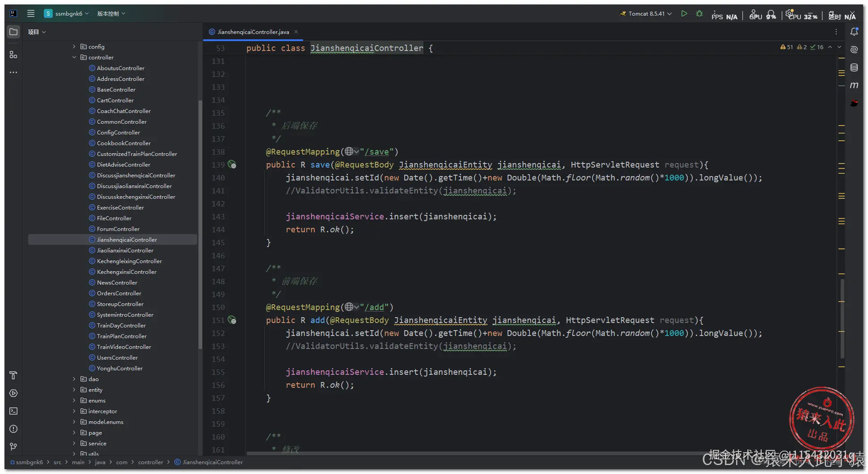Close the JianshenqicaiController.java tab
Viewport: 868px width, 474px height.
[296, 32]
